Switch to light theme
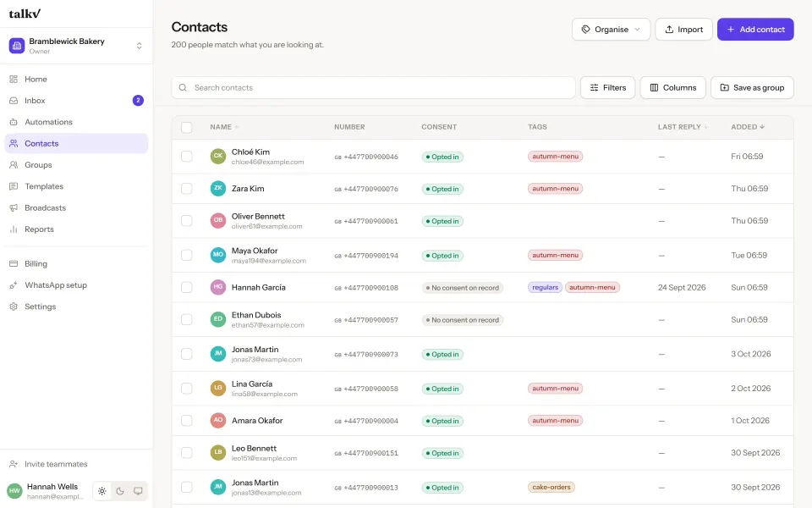 [x=102, y=491]
